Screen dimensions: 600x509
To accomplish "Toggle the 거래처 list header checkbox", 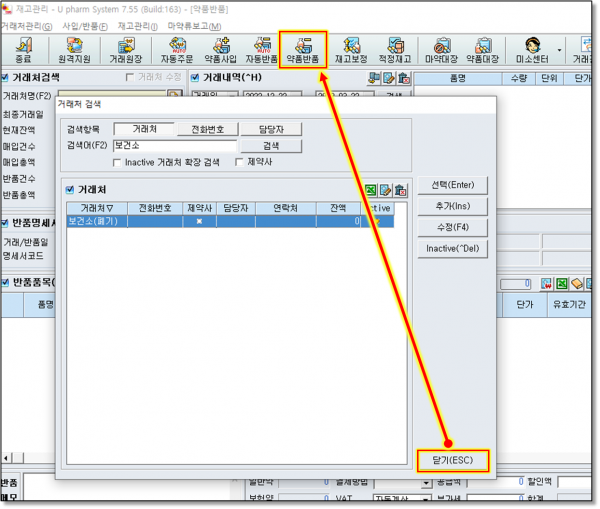I will (x=69, y=190).
